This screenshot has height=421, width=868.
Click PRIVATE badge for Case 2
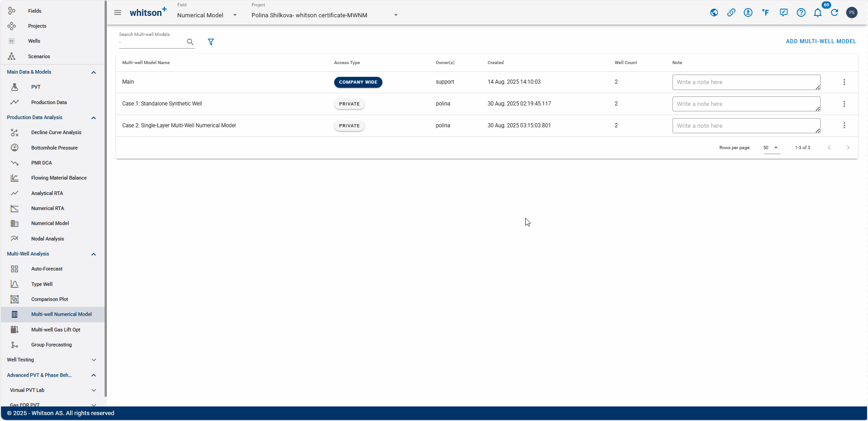(349, 126)
